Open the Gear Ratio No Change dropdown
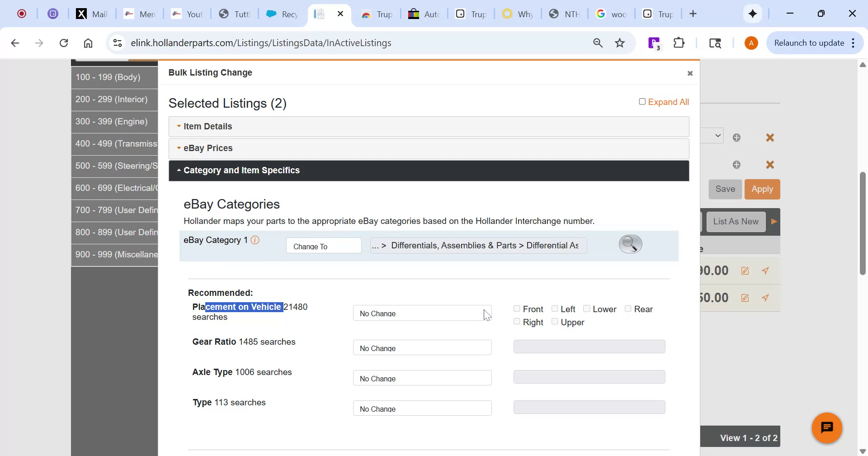The height and width of the screenshot is (456, 868). click(422, 348)
